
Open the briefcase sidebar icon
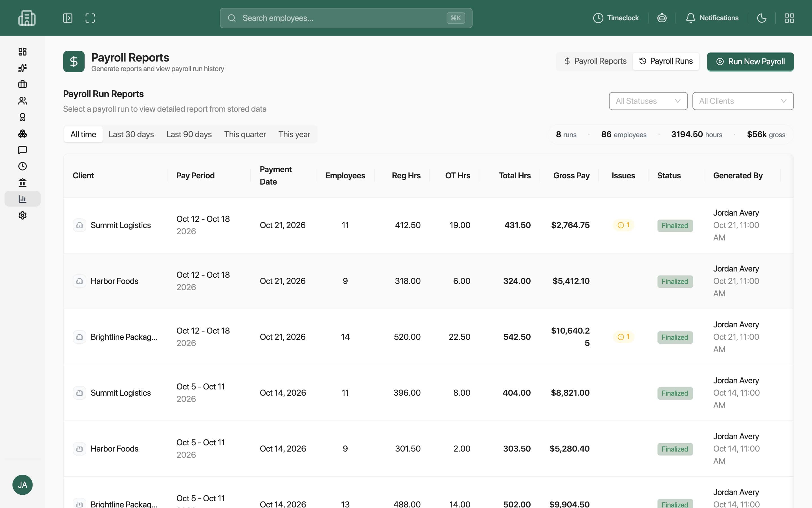tap(23, 84)
